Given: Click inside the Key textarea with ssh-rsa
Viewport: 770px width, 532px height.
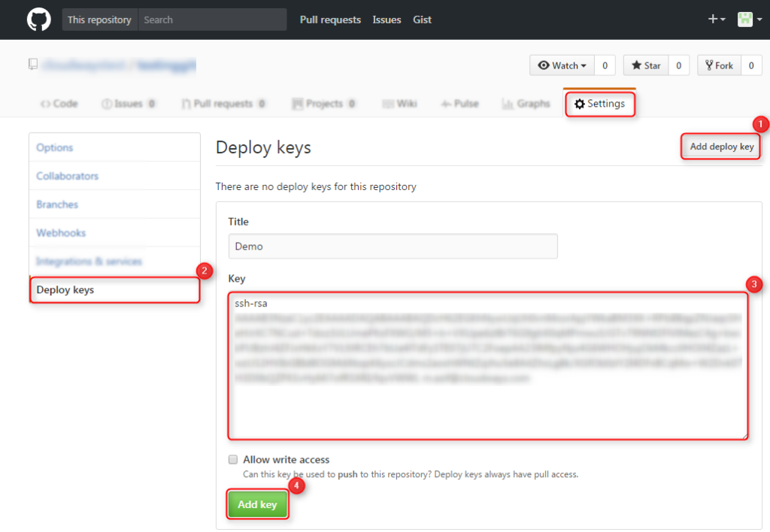Looking at the screenshot, I should tap(488, 366).
